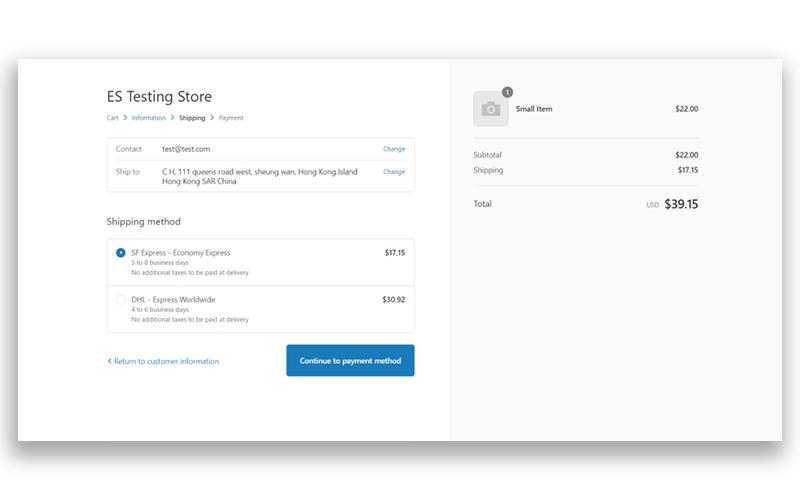Click Continue to payment method button
Image resolution: width=800 pixels, height=500 pixels.
click(350, 361)
